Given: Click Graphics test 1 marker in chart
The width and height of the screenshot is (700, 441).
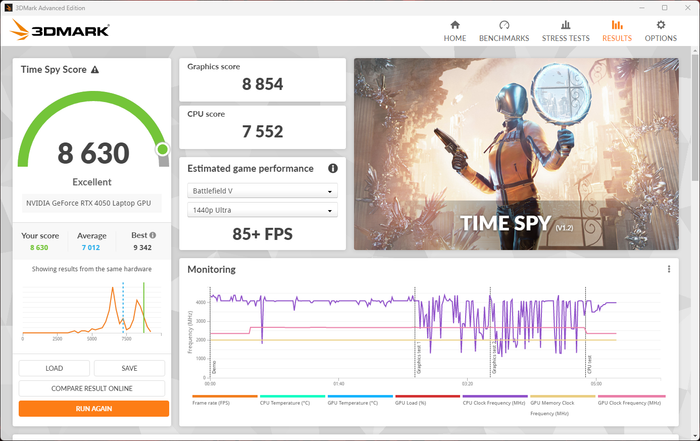Looking at the screenshot, I should 419,357.
